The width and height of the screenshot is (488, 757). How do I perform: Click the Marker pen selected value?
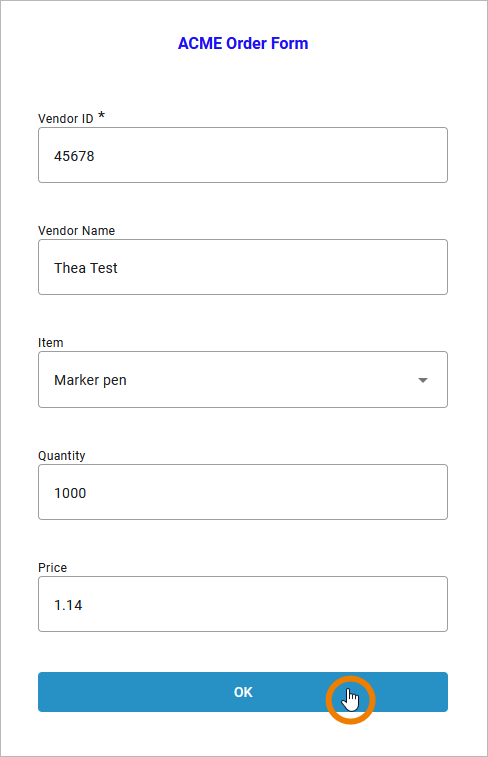point(90,380)
